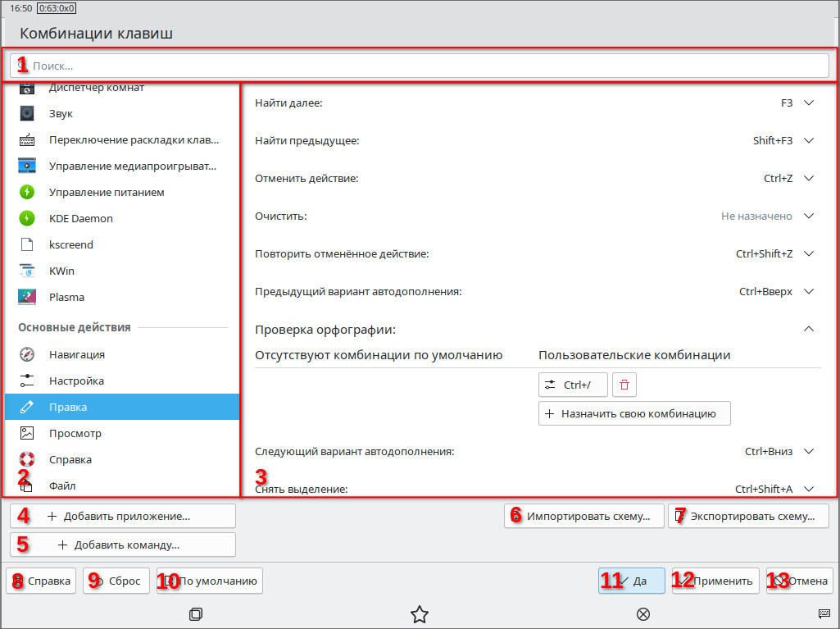Expand the Очистить shortcut row
Viewport: 840px width, 629px height.
pos(809,217)
